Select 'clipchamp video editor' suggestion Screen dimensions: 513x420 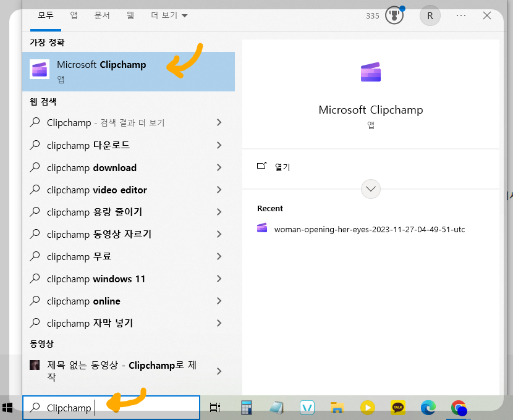click(129, 190)
